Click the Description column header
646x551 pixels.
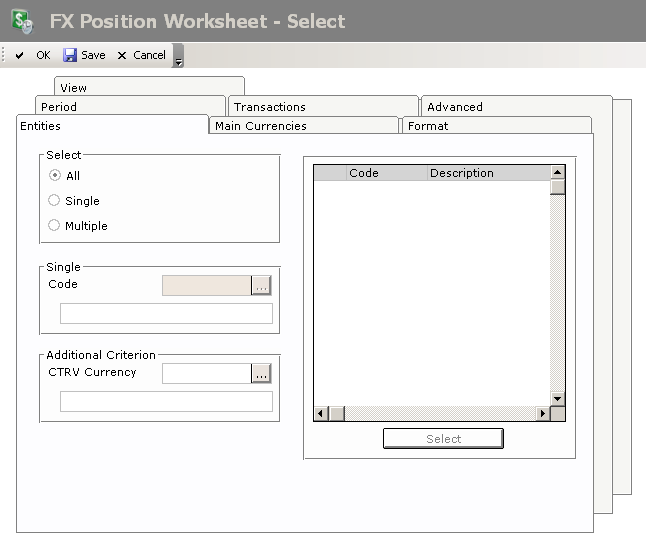click(462, 173)
